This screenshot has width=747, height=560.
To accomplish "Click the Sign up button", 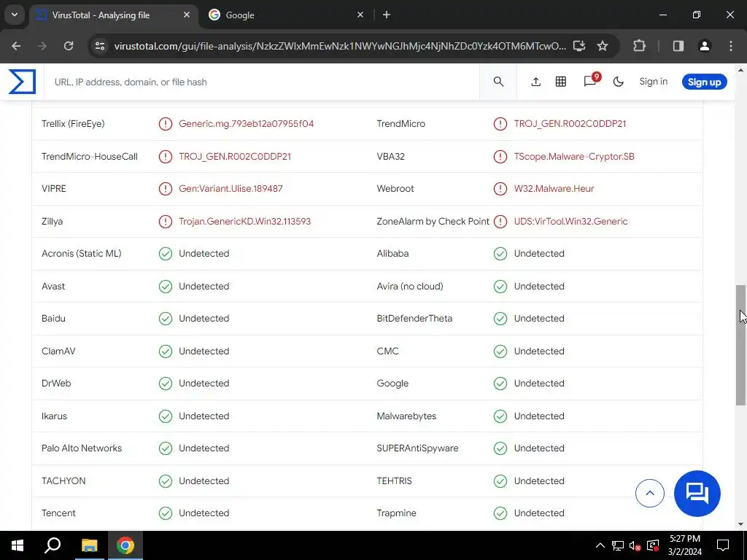I will coord(704,82).
